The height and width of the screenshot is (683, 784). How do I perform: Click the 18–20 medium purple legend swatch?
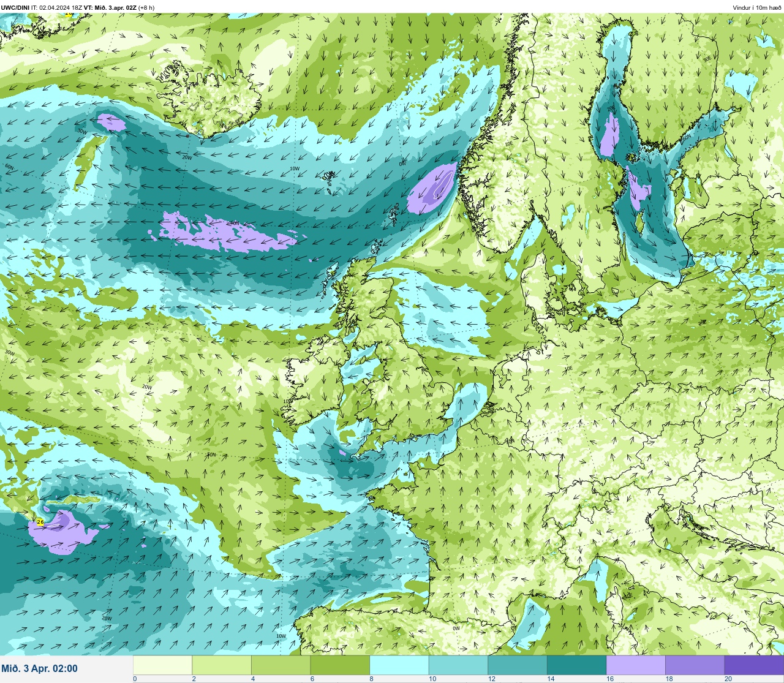pyautogui.click(x=695, y=665)
